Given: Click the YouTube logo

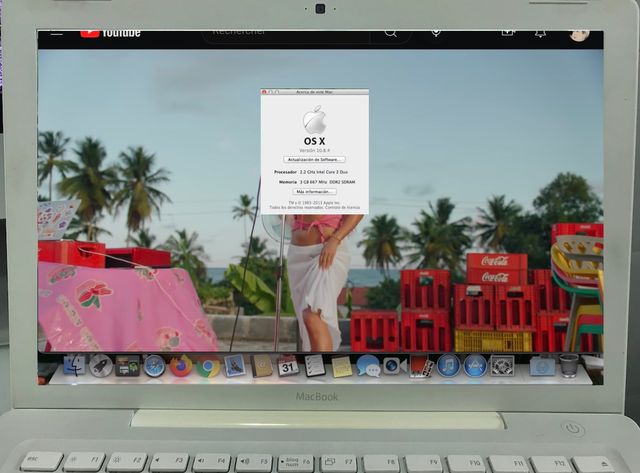Looking at the screenshot, I should [x=110, y=33].
